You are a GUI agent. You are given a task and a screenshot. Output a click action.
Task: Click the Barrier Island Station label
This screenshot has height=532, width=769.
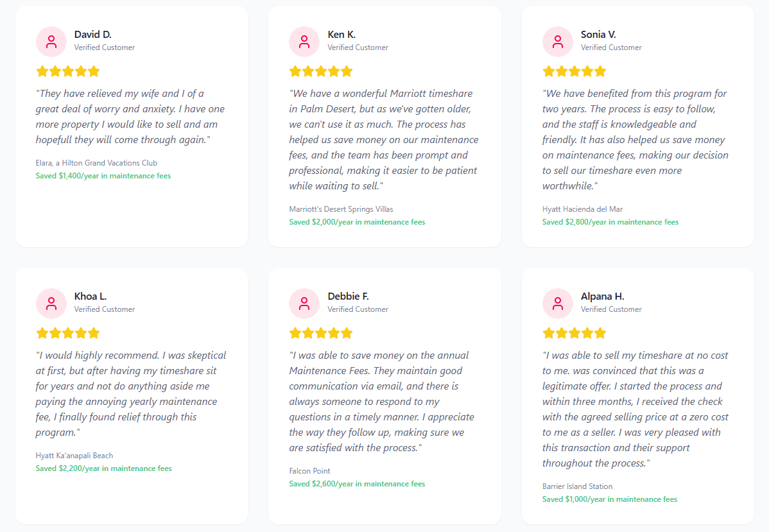[x=577, y=486]
